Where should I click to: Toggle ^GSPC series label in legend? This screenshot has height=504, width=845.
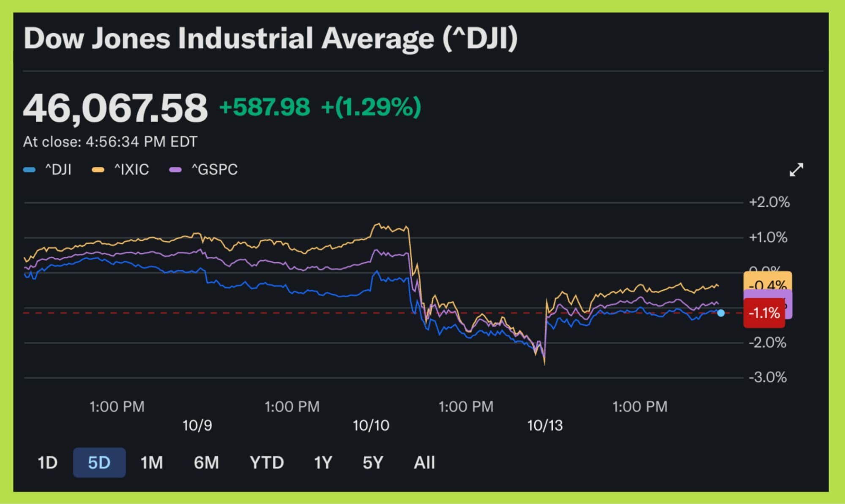215,170
